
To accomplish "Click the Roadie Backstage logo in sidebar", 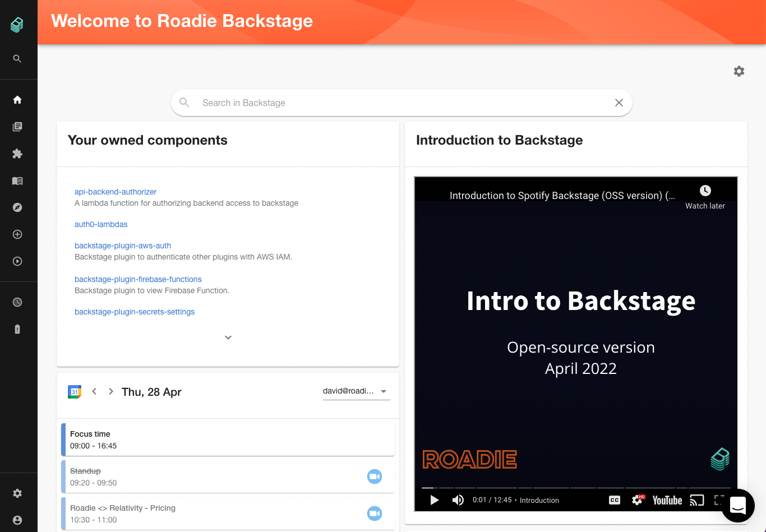I will click(17, 25).
